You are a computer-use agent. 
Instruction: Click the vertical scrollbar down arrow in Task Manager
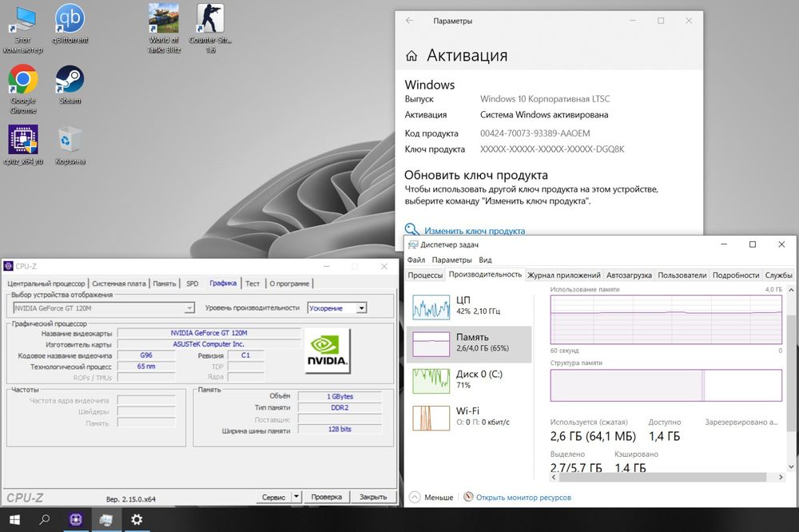pos(791,466)
